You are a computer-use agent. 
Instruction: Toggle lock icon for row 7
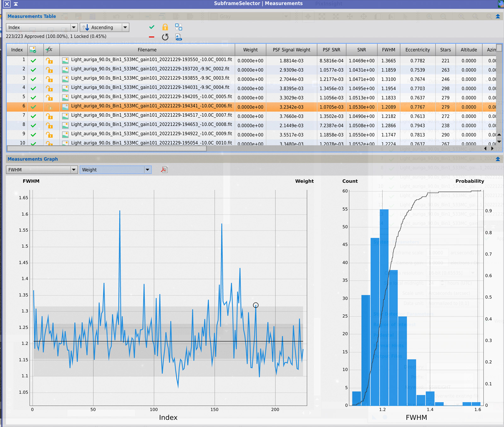49,116
